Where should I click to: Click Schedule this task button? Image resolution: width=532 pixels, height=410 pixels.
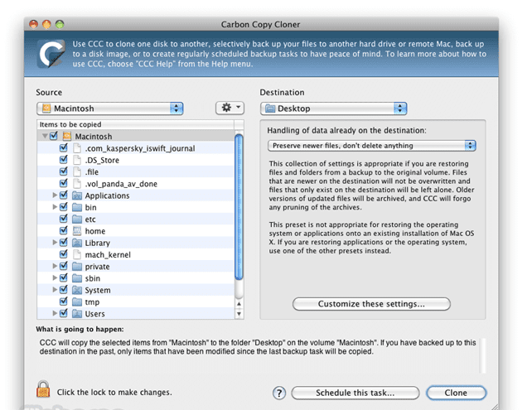355,393
